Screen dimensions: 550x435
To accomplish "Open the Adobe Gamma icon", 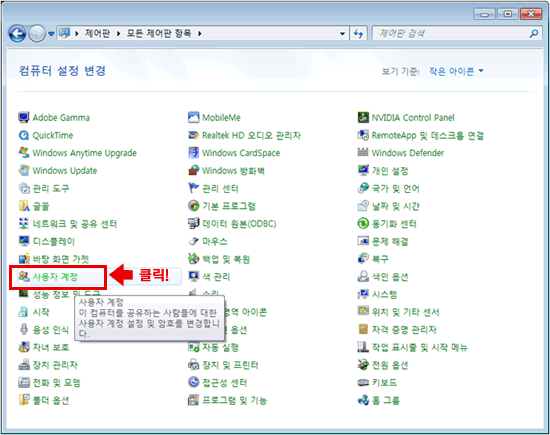I will pyautogui.click(x=24, y=117).
